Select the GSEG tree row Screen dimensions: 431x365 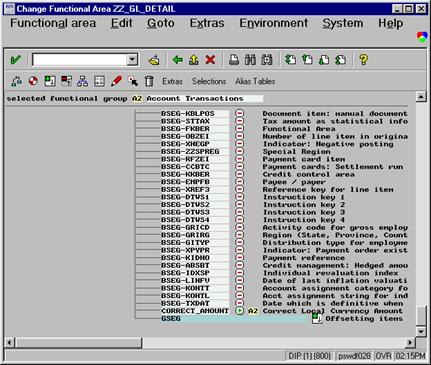tap(234, 319)
